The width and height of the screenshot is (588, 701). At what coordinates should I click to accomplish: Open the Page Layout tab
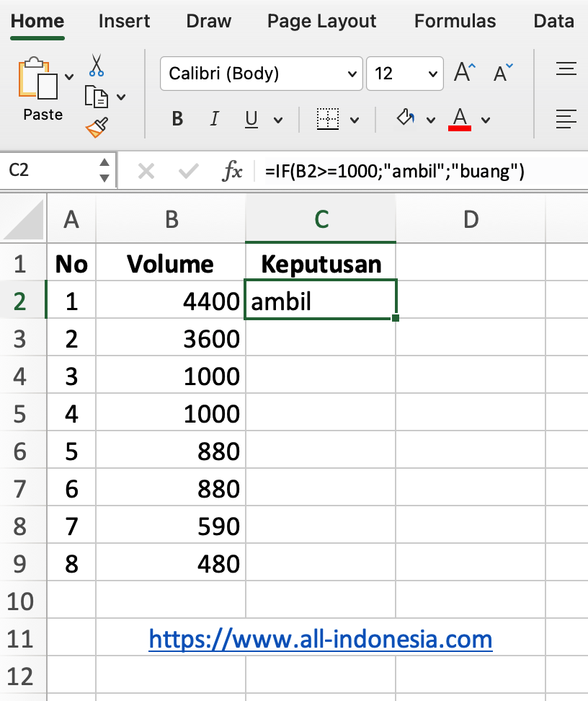[x=321, y=21]
